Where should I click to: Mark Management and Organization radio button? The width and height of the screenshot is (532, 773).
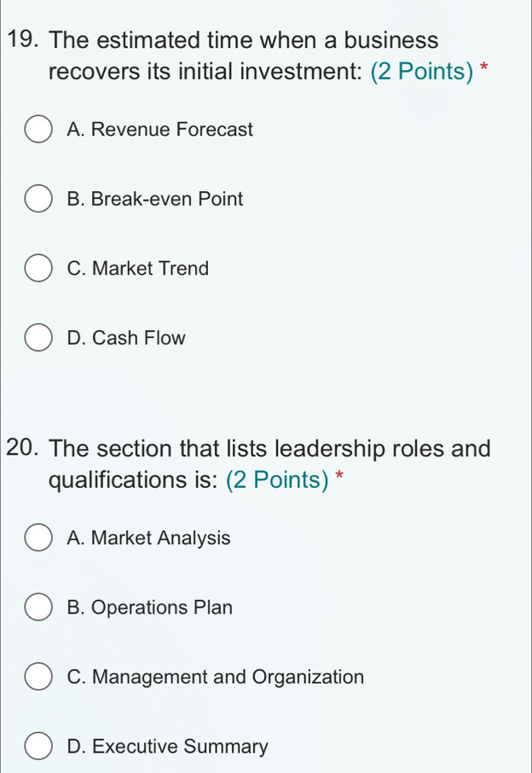[38, 677]
